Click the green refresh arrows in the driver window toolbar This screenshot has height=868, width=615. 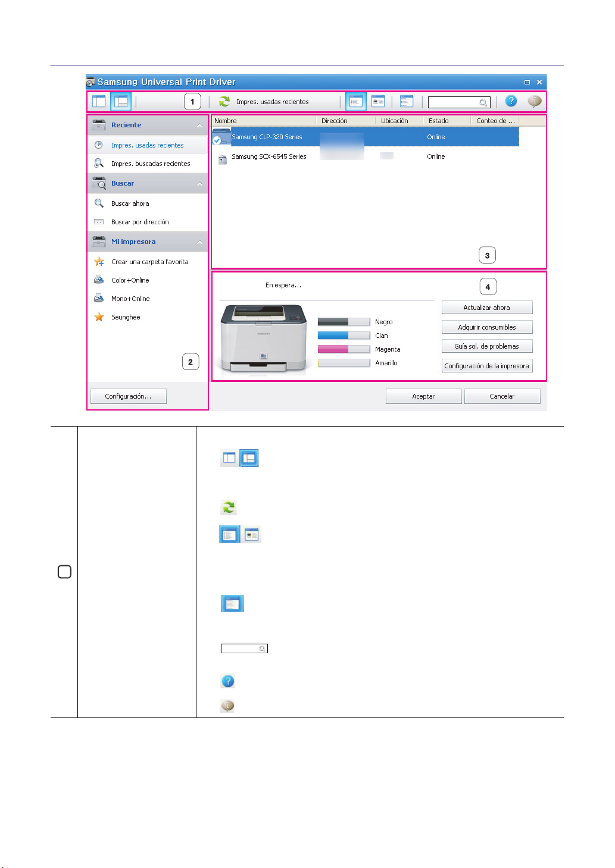[x=224, y=102]
